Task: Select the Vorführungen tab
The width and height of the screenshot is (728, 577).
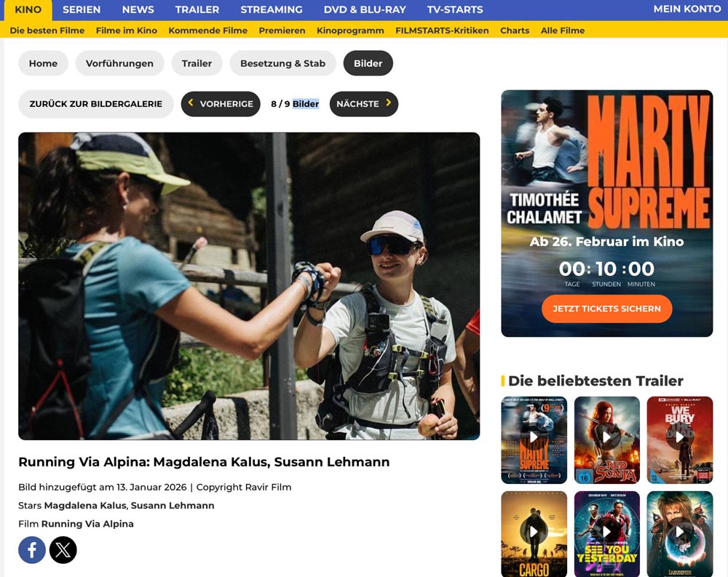Action: [119, 63]
